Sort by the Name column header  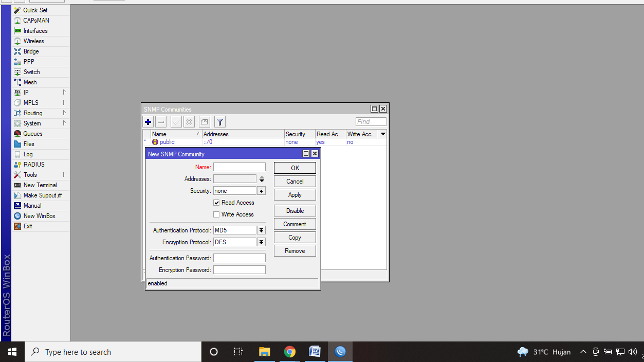tap(176, 134)
